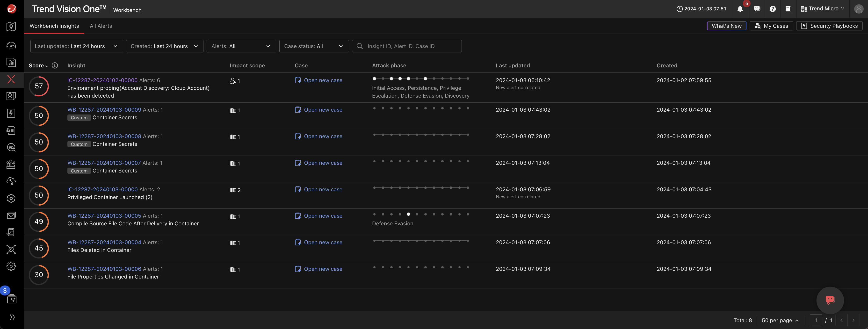The height and width of the screenshot is (329, 868).
Task: Click the account impact icon in the first row
Action: [x=232, y=81]
